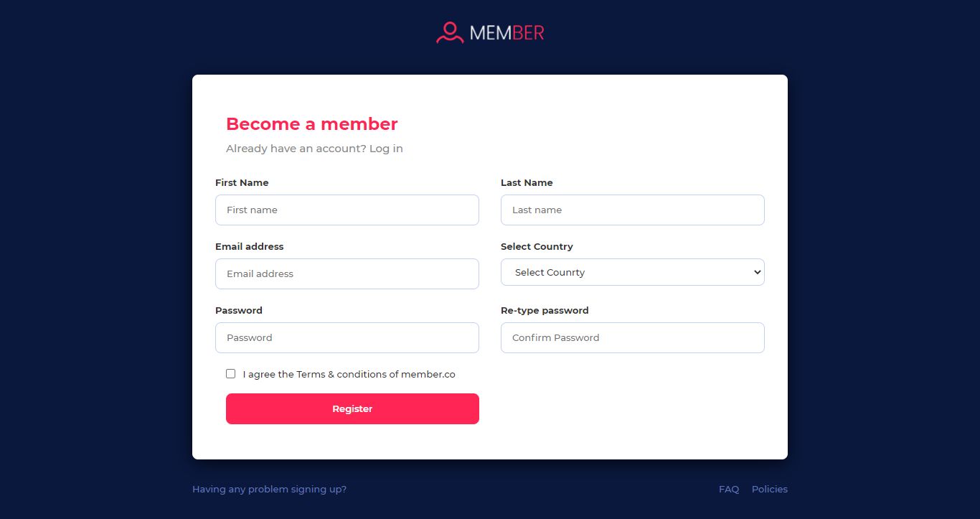This screenshot has width=980, height=519.
Task: Click the MEMBER wordmark text in the header
Action: point(507,33)
